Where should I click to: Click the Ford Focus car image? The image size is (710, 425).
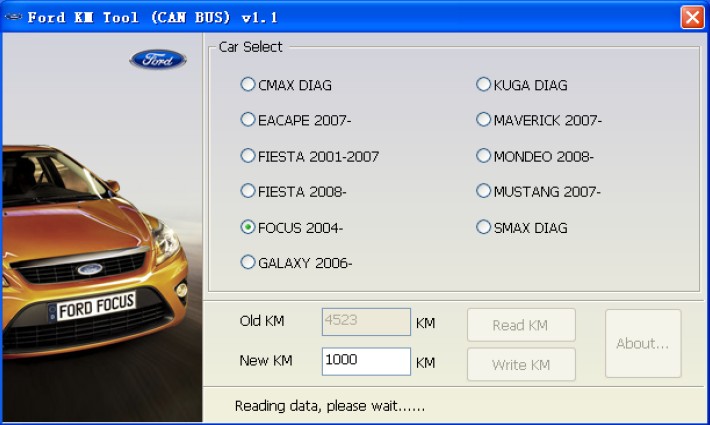coord(95,260)
